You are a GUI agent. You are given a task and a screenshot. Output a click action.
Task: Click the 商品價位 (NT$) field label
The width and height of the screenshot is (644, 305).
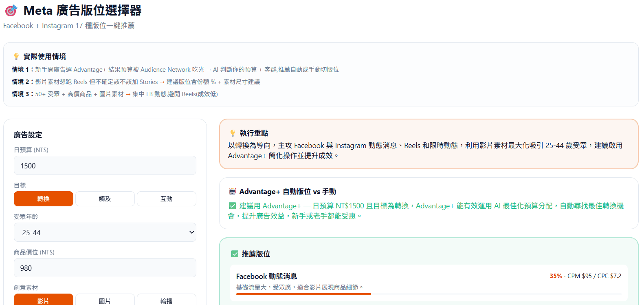pyautogui.click(x=34, y=252)
